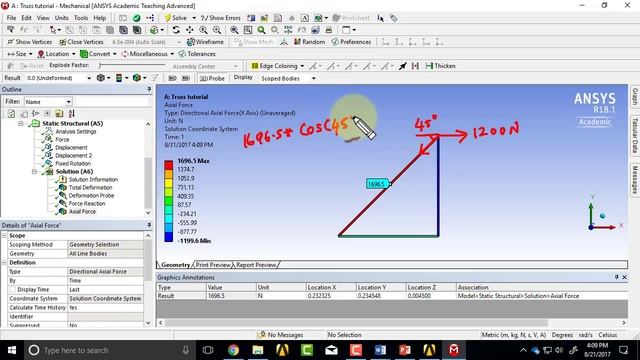Select Analysis Settings in outline
The image size is (640, 360).
[x=76, y=131]
